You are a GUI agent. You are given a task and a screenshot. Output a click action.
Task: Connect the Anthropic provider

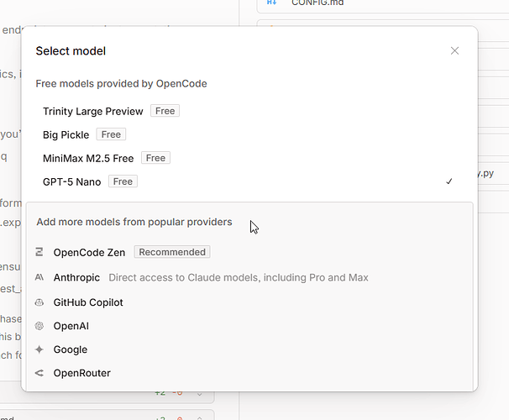249,277
